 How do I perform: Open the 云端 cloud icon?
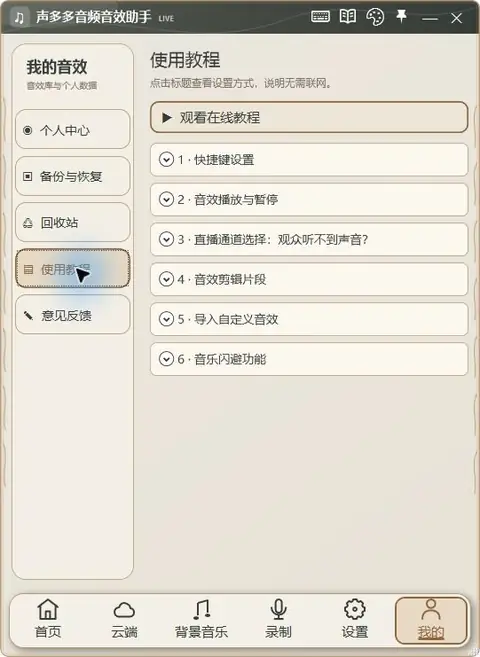point(124,610)
